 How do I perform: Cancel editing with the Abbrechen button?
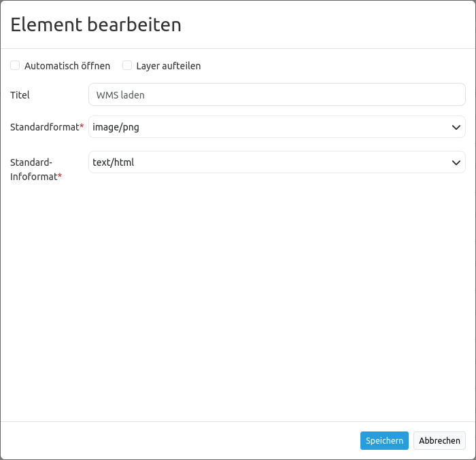(439, 441)
